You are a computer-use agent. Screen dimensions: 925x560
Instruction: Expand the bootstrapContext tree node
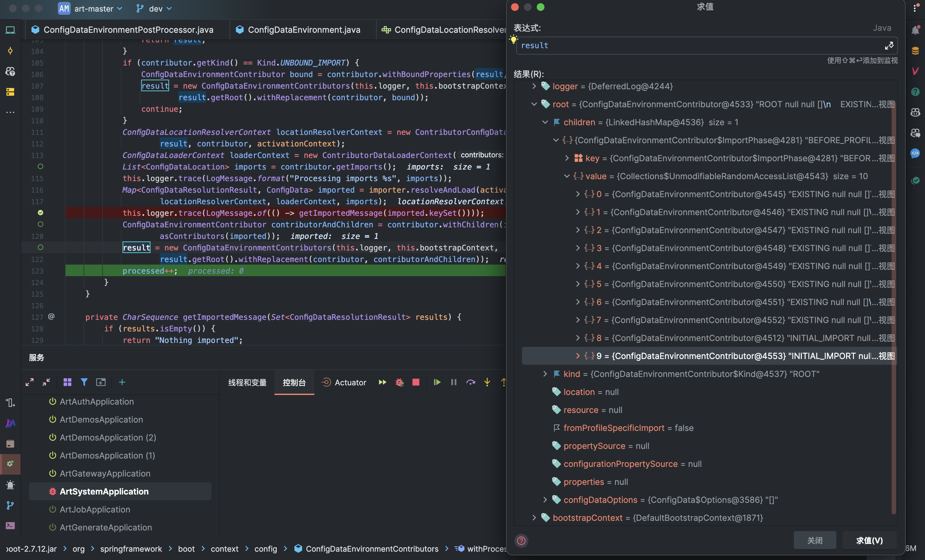point(534,518)
